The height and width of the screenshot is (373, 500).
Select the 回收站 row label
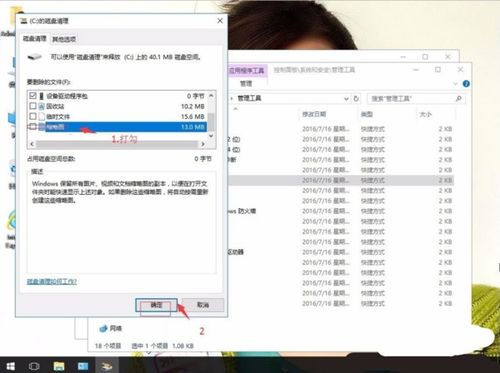[x=55, y=106]
